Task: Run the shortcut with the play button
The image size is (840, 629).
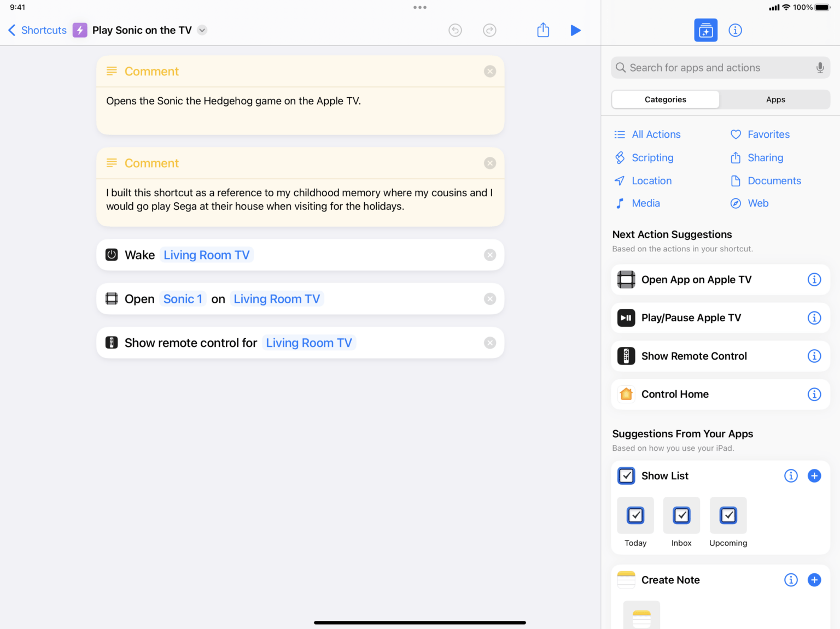Action: click(x=575, y=31)
